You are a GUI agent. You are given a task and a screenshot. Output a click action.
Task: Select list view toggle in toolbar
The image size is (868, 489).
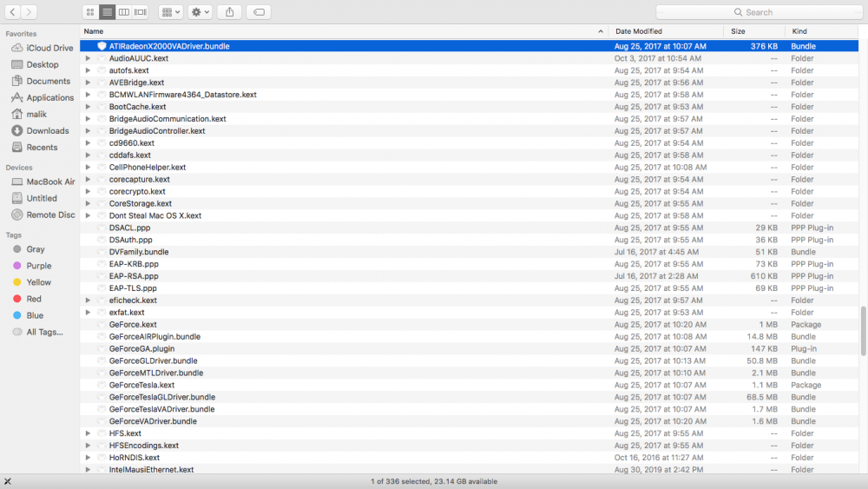pos(108,12)
